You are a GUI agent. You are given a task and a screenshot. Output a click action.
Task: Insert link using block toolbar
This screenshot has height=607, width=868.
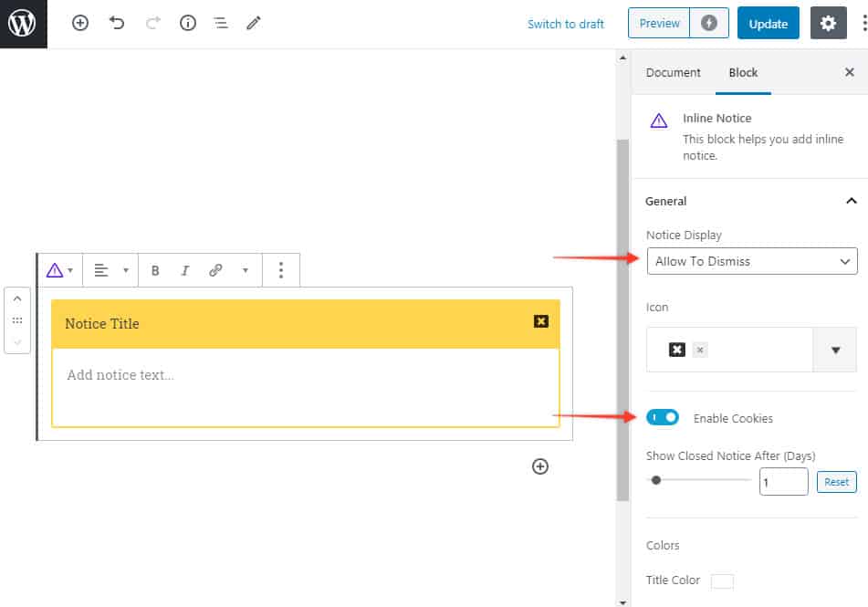pyautogui.click(x=215, y=270)
